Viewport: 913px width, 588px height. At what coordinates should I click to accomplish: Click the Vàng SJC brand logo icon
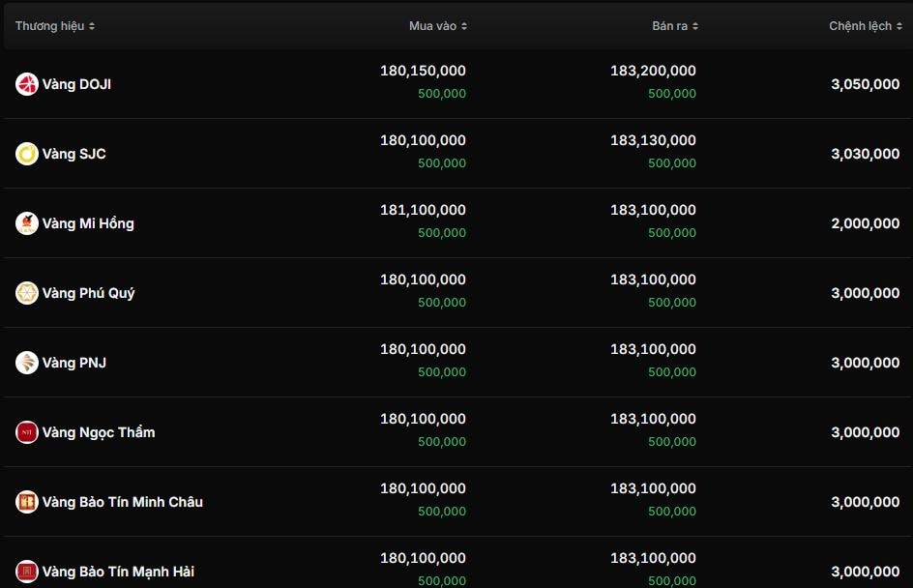[26, 154]
